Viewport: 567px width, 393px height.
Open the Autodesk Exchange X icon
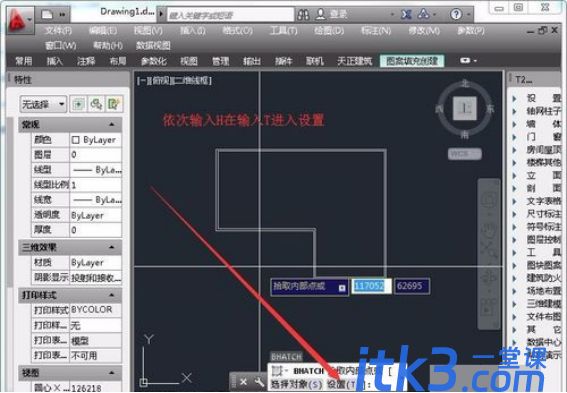[x=406, y=14]
